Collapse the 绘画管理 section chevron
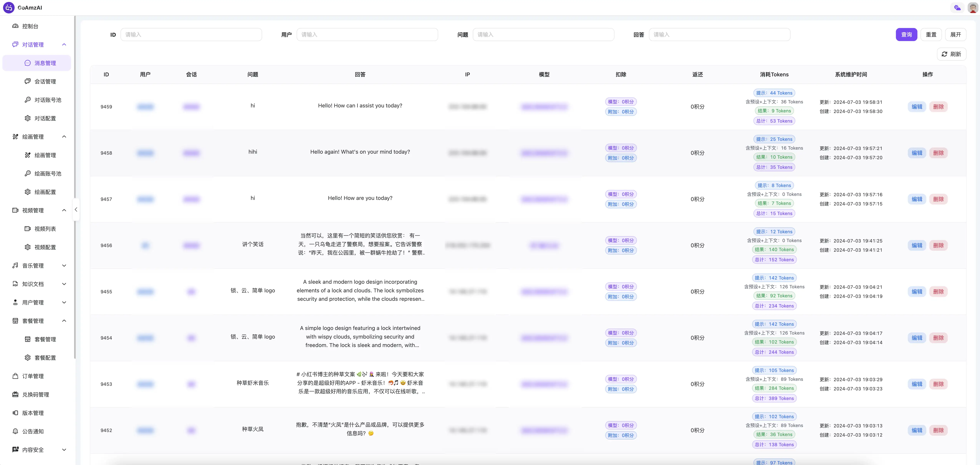Viewport: 980px width, 465px height. [64, 137]
